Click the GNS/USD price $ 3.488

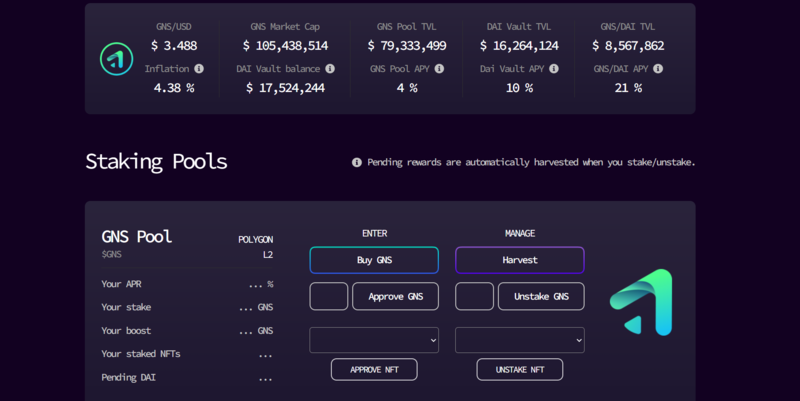pyautogui.click(x=174, y=46)
